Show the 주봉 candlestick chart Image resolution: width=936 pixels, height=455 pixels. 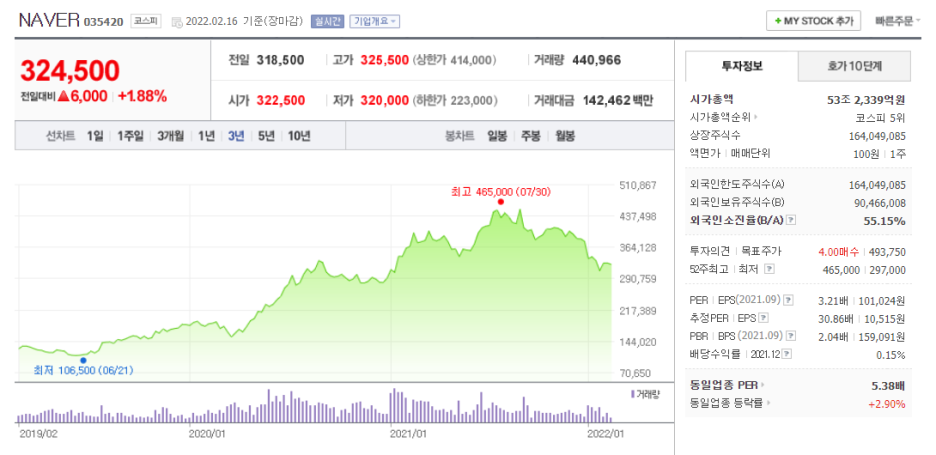pyautogui.click(x=531, y=136)
